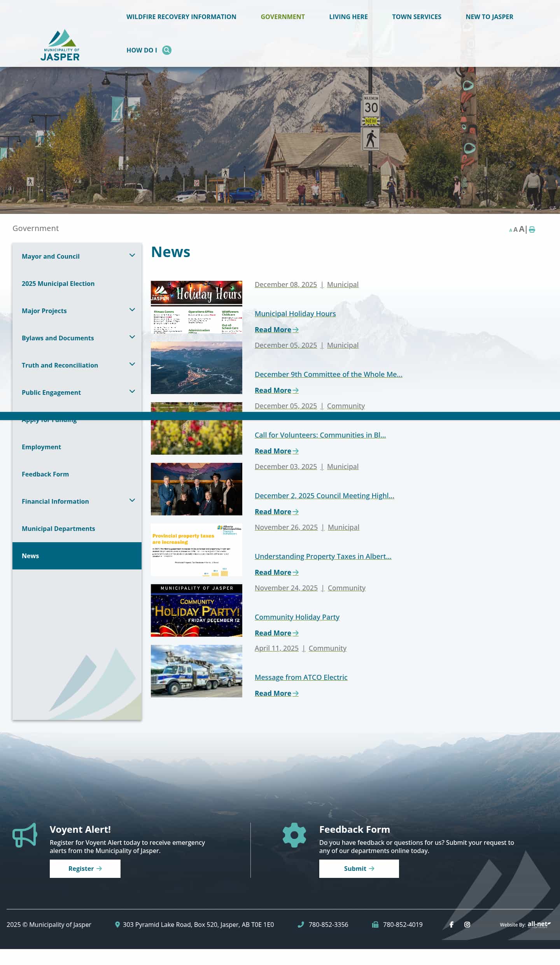
Task: Read More on Property Taxes article
Action: pyautogui.click(x=276, y=572)
